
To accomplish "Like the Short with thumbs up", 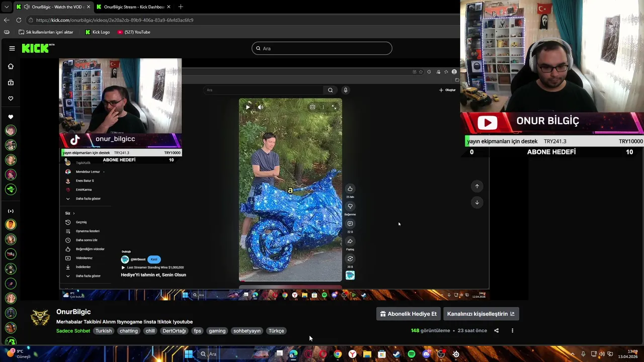I will (350, 189).
